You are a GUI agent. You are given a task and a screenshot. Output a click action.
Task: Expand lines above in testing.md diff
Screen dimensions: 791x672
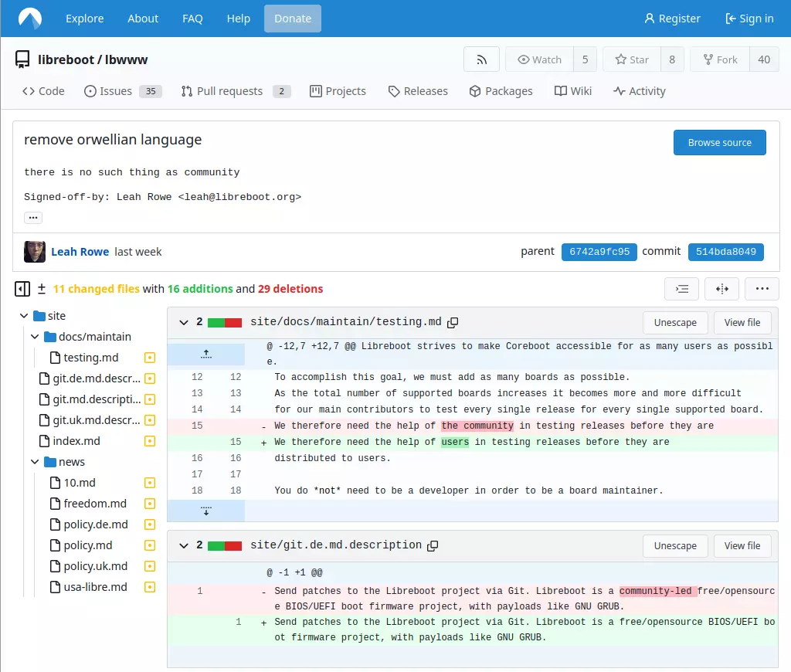tap(205, 355)
